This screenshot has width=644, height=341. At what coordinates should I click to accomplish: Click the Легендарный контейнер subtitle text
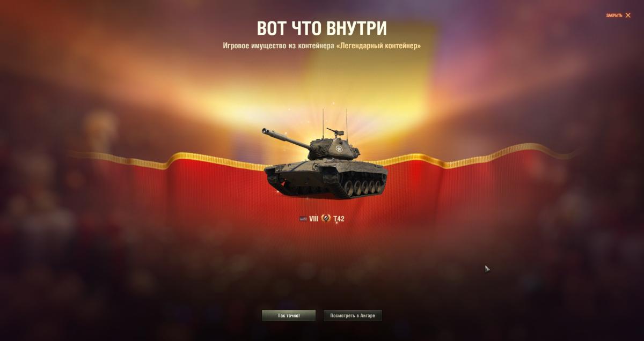coord(379,46)
